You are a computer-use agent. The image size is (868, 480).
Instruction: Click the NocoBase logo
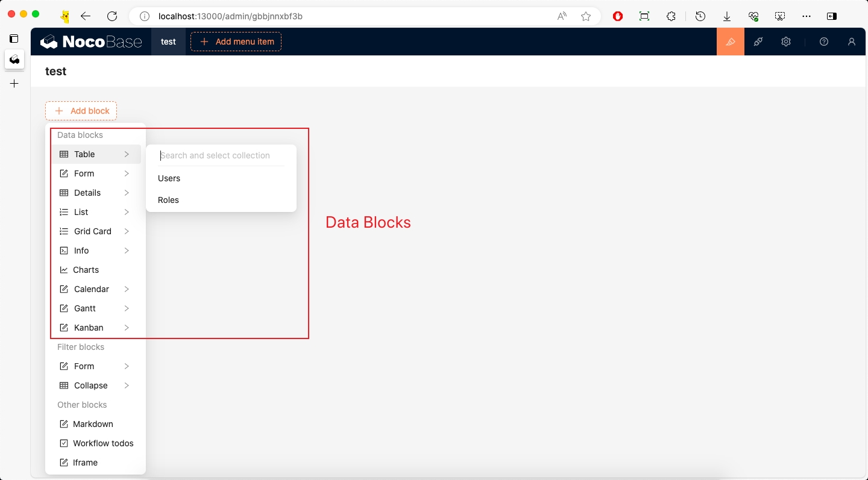coord(91,42)
